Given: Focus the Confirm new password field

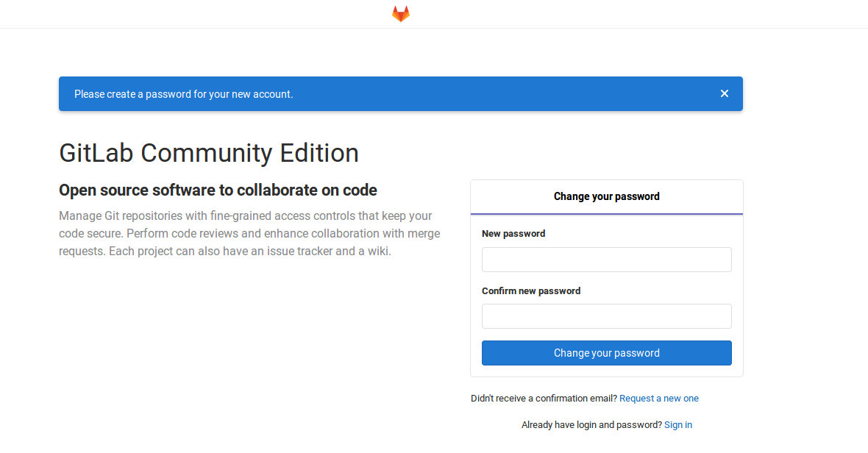Looking at the screenshot, I should 606,316.
